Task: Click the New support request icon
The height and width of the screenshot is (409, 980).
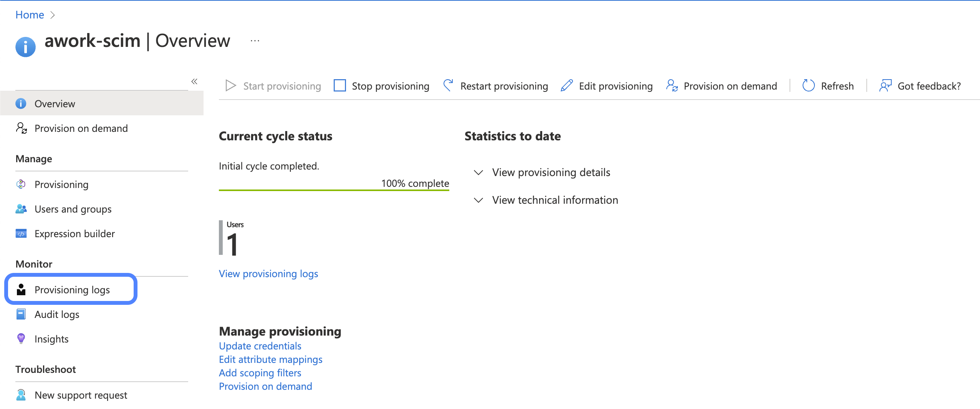Action: pyautogui.click(x=21, y=395)
